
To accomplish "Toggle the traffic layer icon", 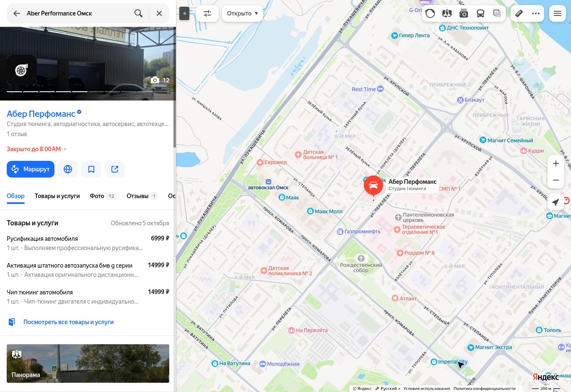I will click(x=430, y=13).
